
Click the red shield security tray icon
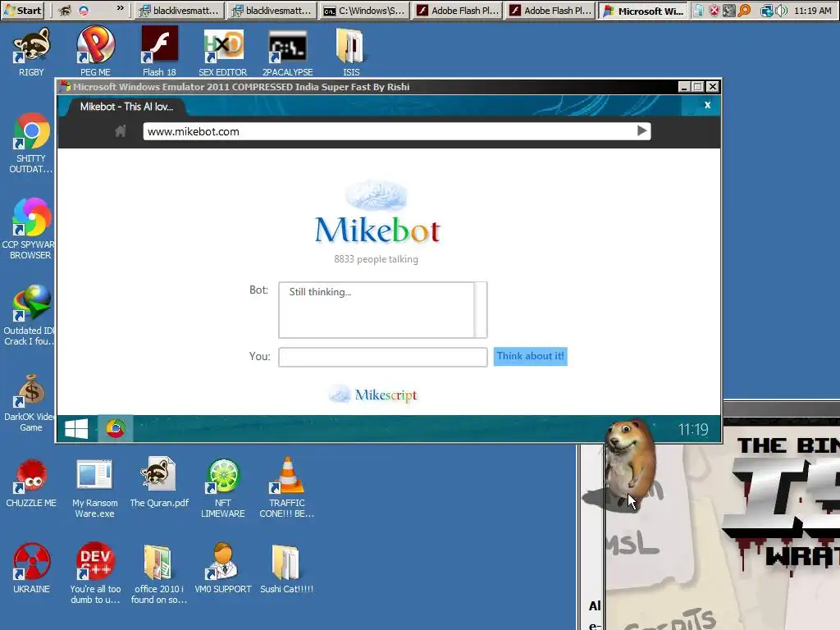pyautogui.click(x=714, y=10)
